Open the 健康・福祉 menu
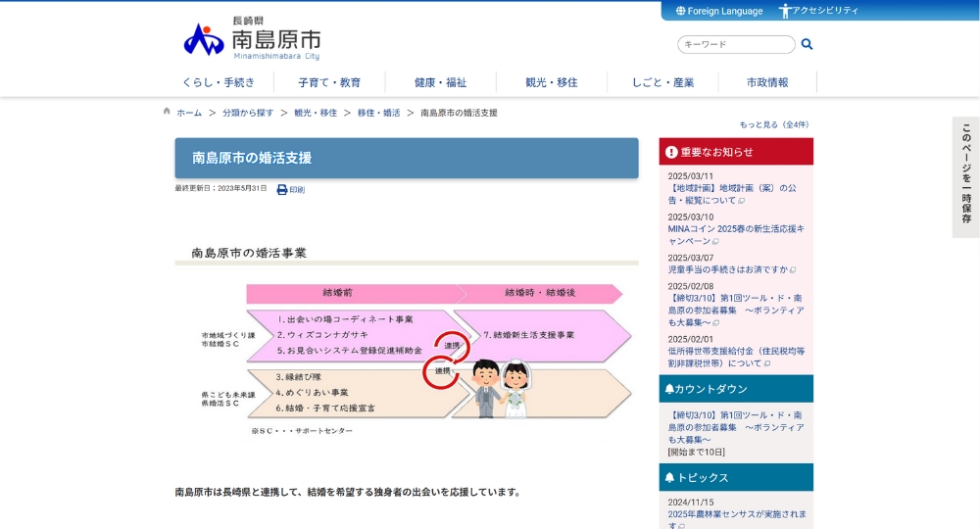 pos(441,82)
